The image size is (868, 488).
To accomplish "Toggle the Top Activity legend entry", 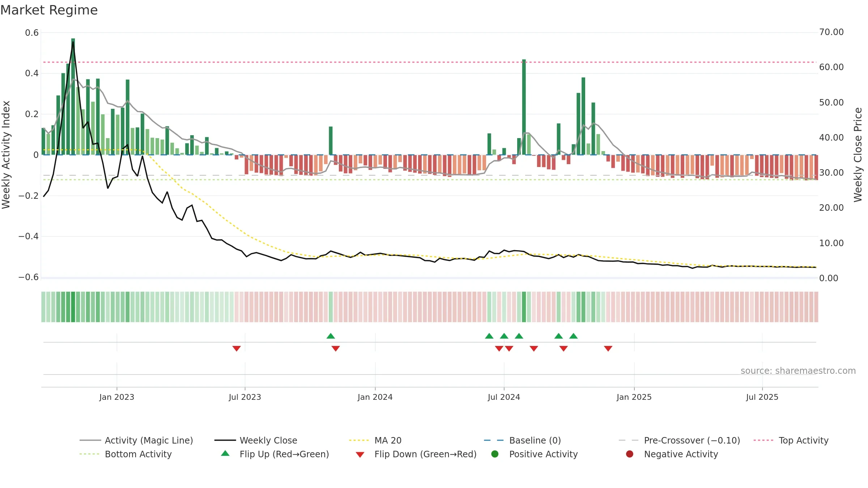I will point(791,440).
